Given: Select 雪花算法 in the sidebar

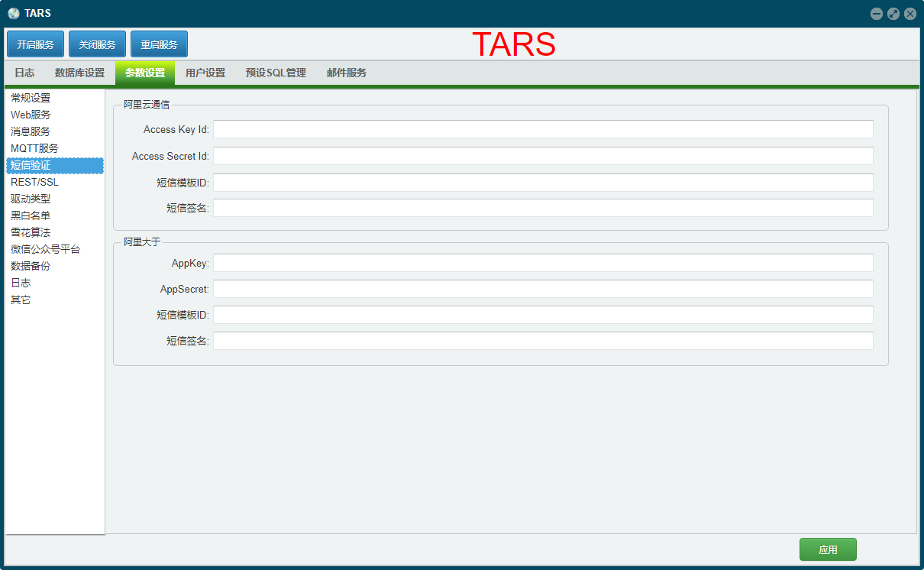Looking at the screenshot, I should click(55, 232).
